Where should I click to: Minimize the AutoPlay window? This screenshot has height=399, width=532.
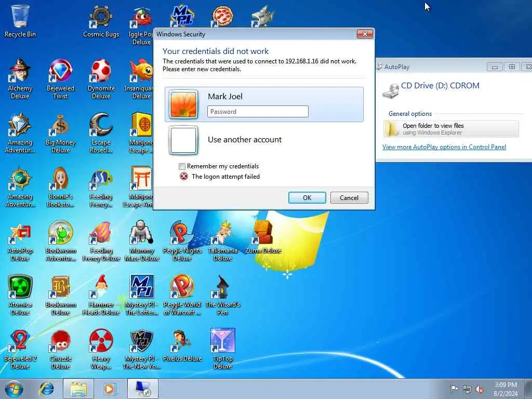[495, 67]
